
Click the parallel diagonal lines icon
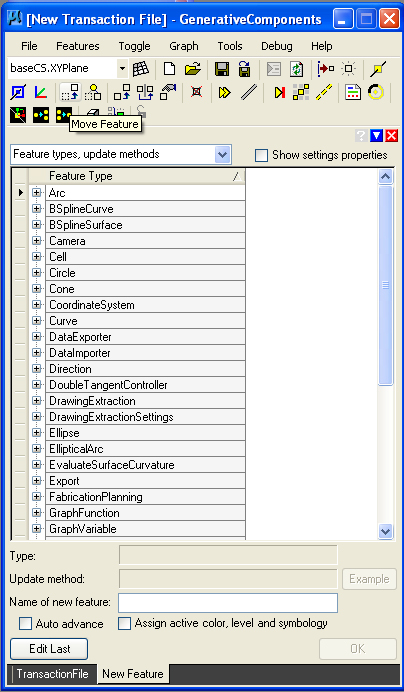249,92
